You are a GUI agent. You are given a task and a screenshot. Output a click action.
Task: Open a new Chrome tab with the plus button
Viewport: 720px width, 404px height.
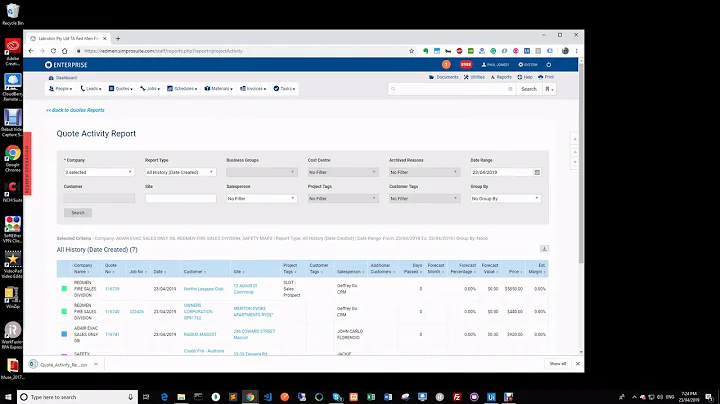[118, 39]
